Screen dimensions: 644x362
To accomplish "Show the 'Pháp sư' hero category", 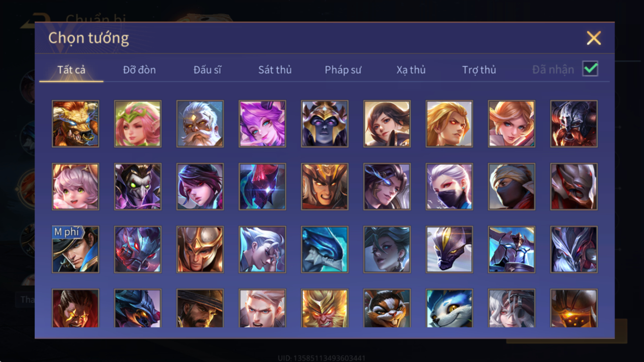I will click(x=343, y=70).
